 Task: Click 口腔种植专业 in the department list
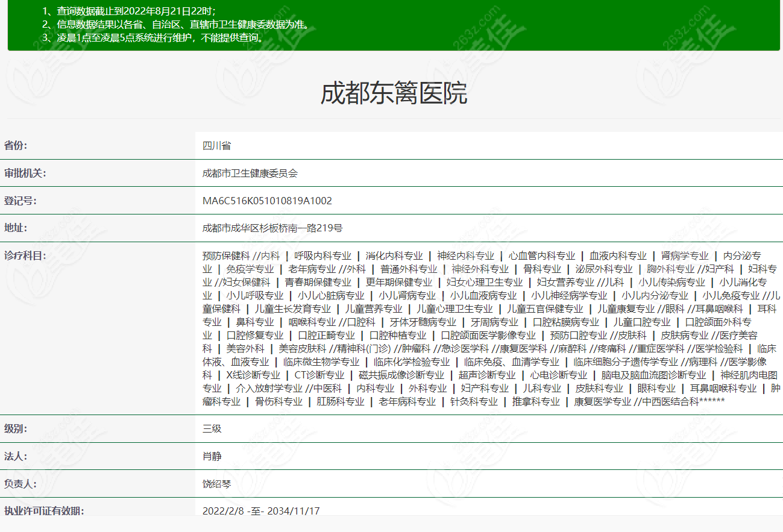(398, 335)
